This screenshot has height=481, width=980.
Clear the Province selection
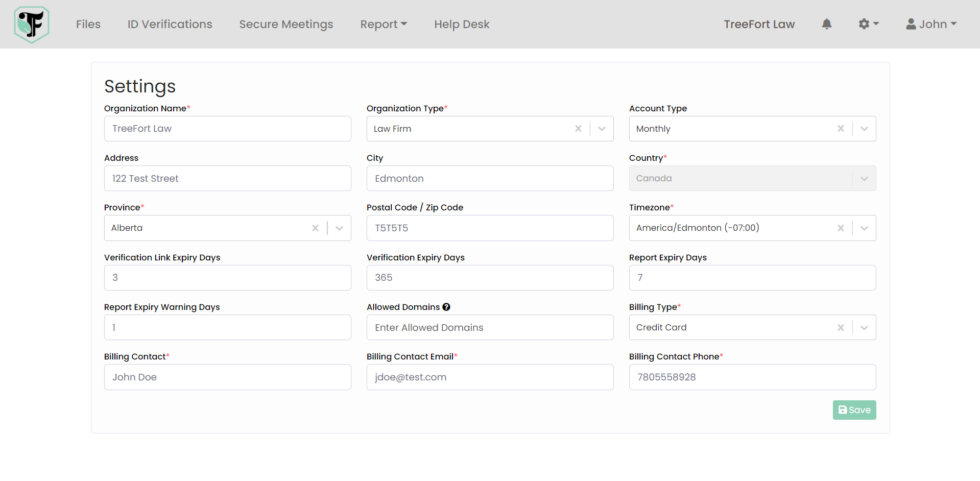point(315,228)
